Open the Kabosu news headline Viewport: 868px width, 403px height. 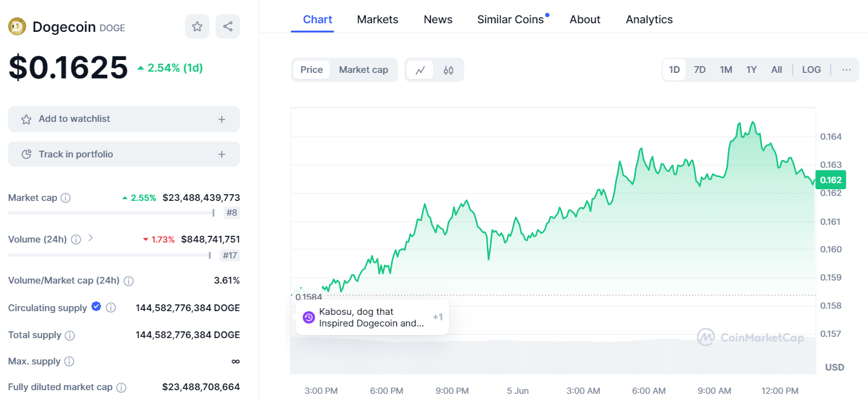tap(372, 317)
